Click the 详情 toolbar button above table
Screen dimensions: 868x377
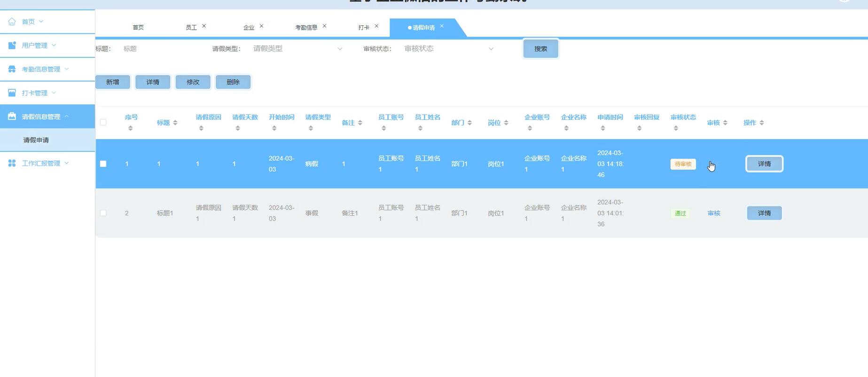(x=153, y=82)
